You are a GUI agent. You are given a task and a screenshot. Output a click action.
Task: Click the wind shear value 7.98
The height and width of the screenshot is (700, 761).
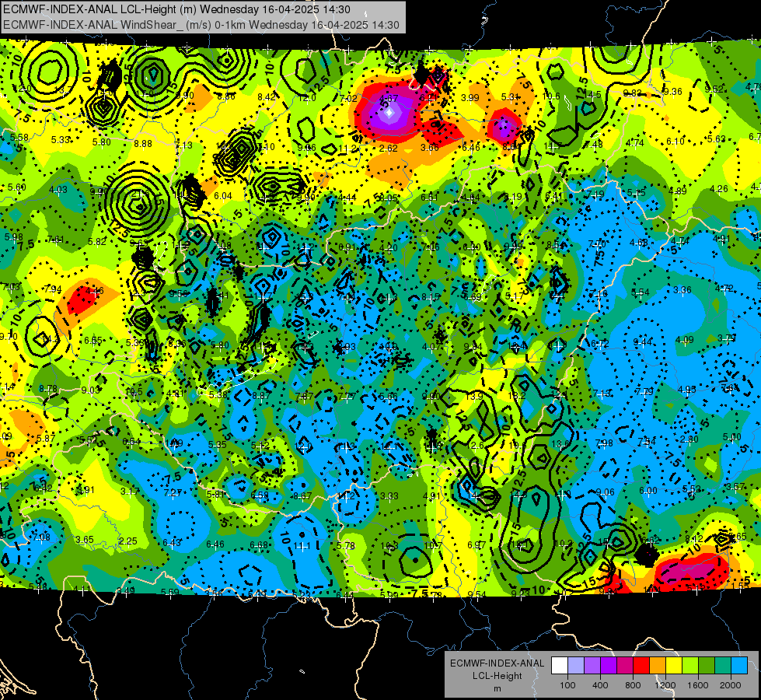(604, 443)
